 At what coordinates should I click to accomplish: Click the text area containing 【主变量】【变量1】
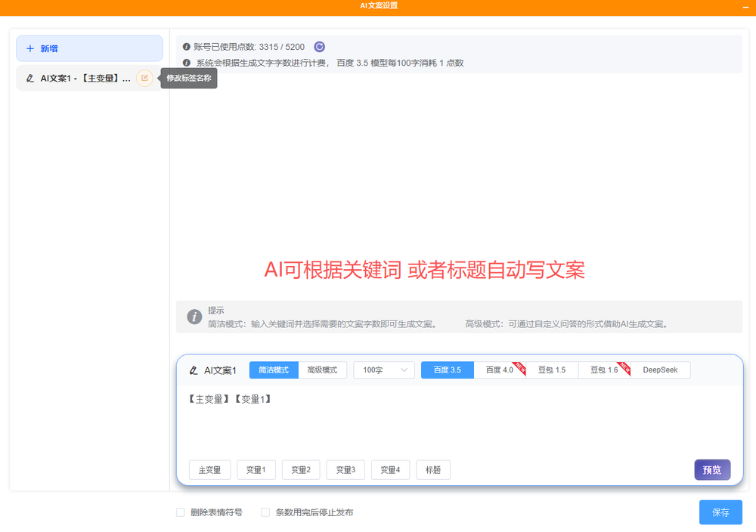454,423
